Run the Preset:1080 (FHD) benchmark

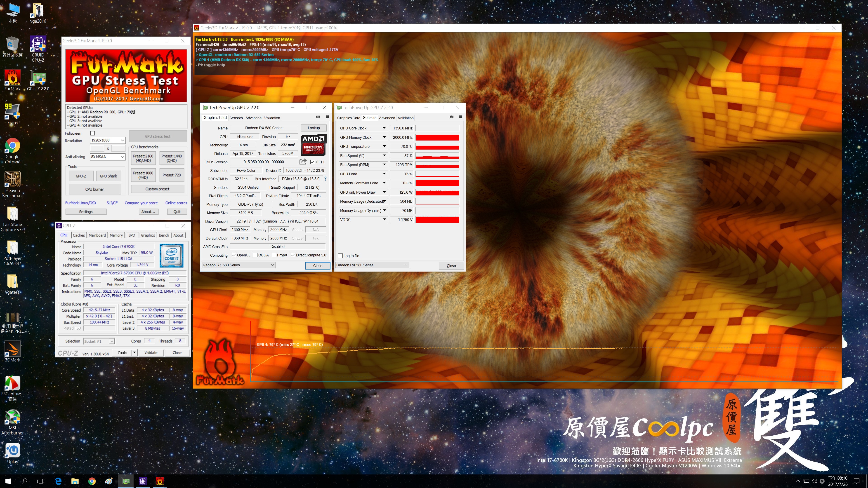coord(143,175)
